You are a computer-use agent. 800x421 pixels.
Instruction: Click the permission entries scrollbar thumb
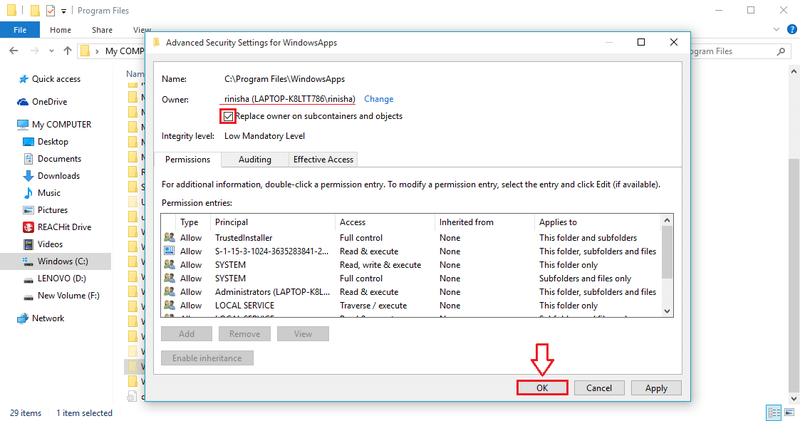pyautogui.click(x=667, y=252)
